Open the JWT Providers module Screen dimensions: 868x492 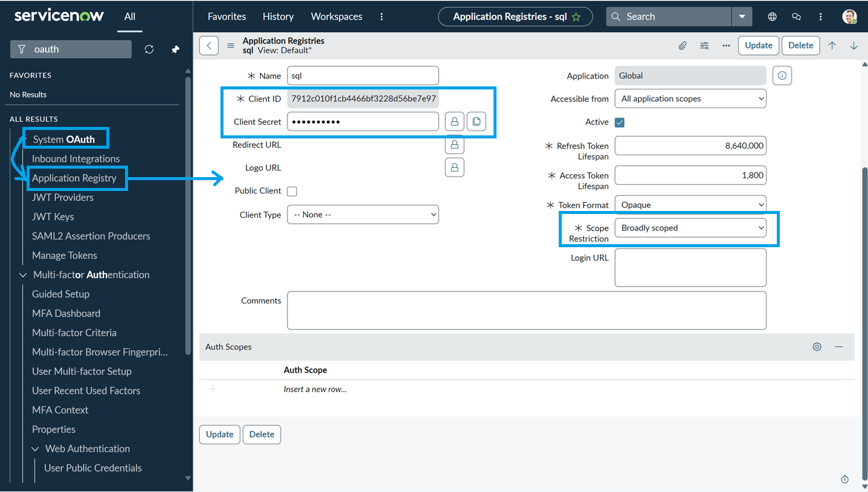pyautogui.click(x=63, y=198)
